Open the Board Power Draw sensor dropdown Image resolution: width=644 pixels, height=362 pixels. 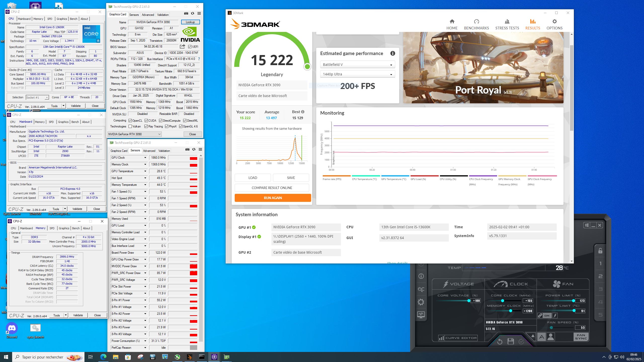pos(145,253)
